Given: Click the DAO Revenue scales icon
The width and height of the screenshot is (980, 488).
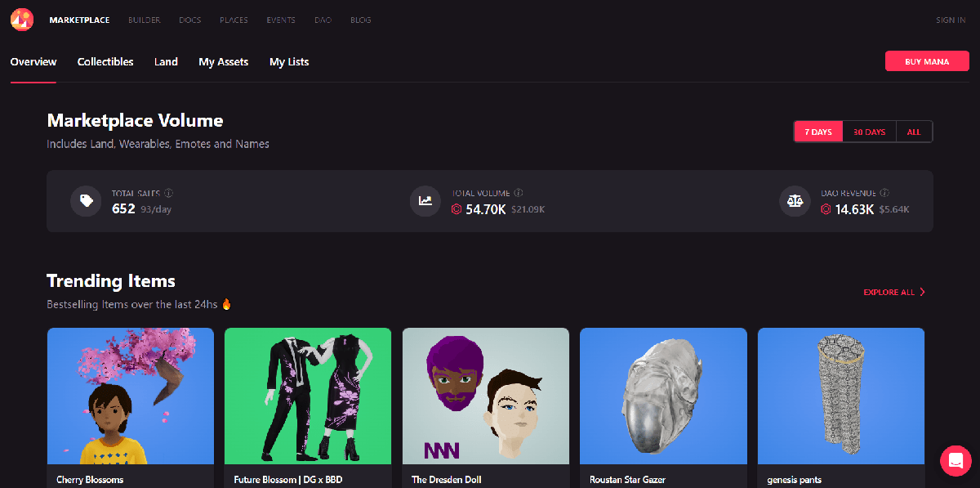Looking at the screenshot, I should 795,201.
